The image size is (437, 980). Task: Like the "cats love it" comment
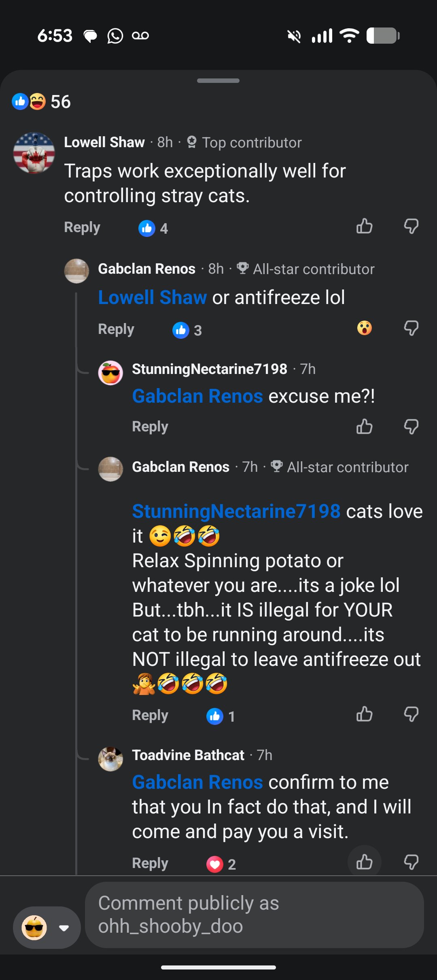(364, 714)
